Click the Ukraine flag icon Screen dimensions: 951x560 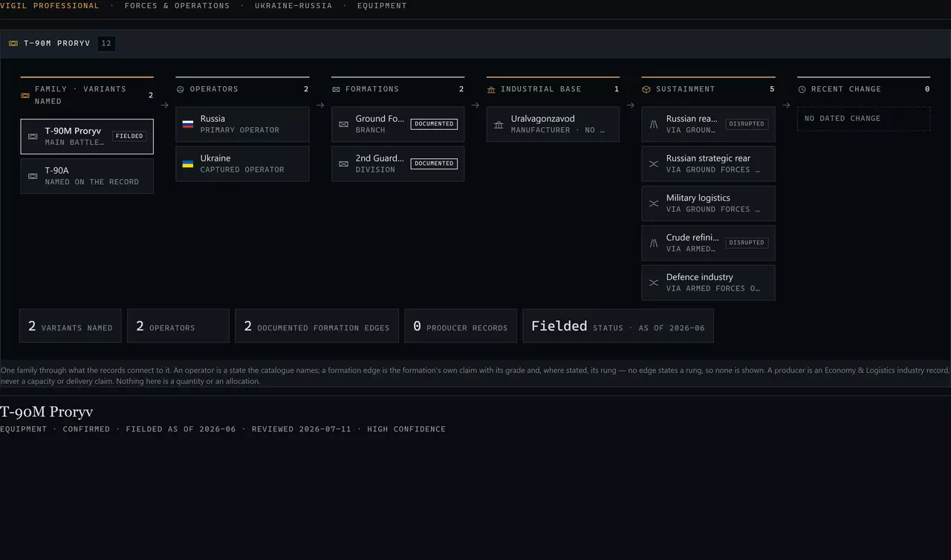coord(188,163)
